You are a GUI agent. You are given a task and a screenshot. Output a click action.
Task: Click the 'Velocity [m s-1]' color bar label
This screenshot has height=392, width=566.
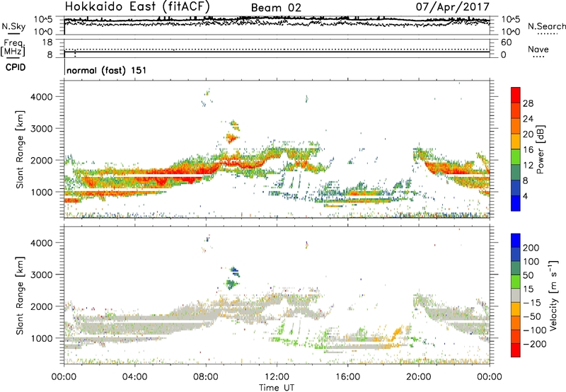click(x=553, y=295)
